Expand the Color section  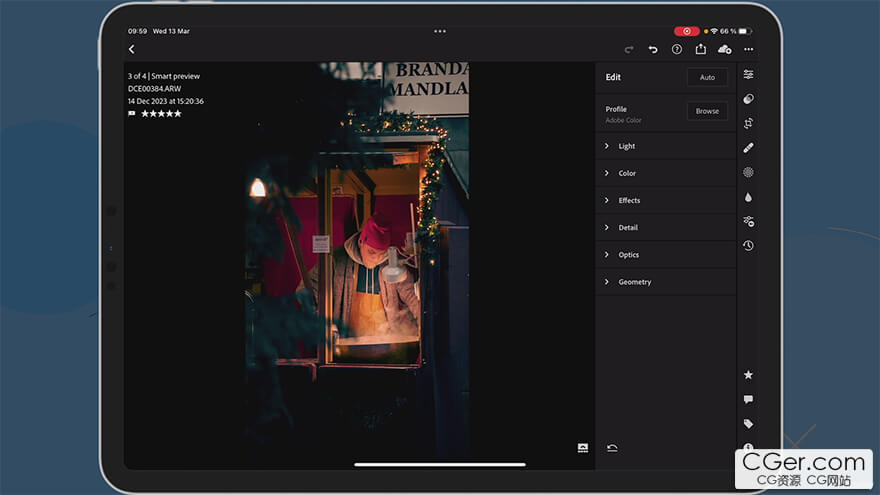(x=666, y=173)
